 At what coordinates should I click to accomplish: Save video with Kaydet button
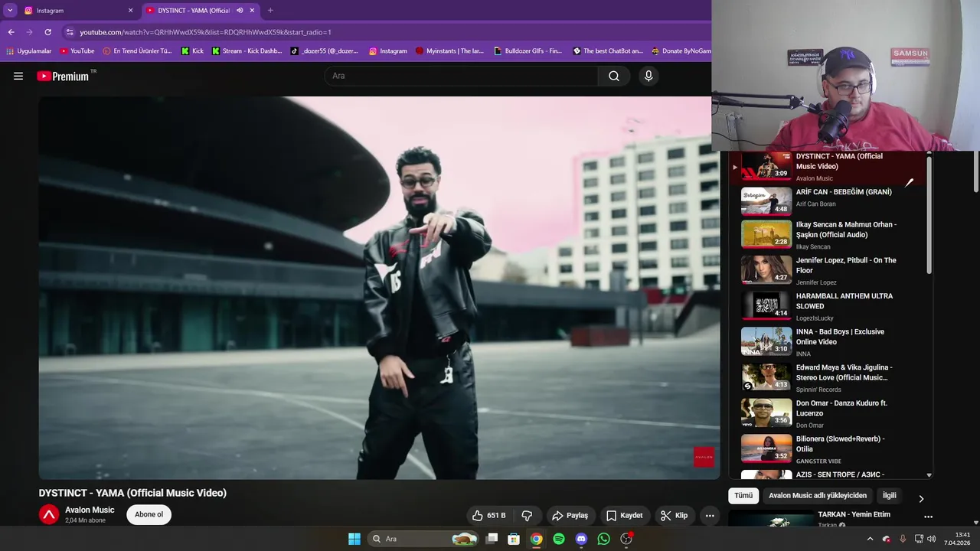pos(625,516)
